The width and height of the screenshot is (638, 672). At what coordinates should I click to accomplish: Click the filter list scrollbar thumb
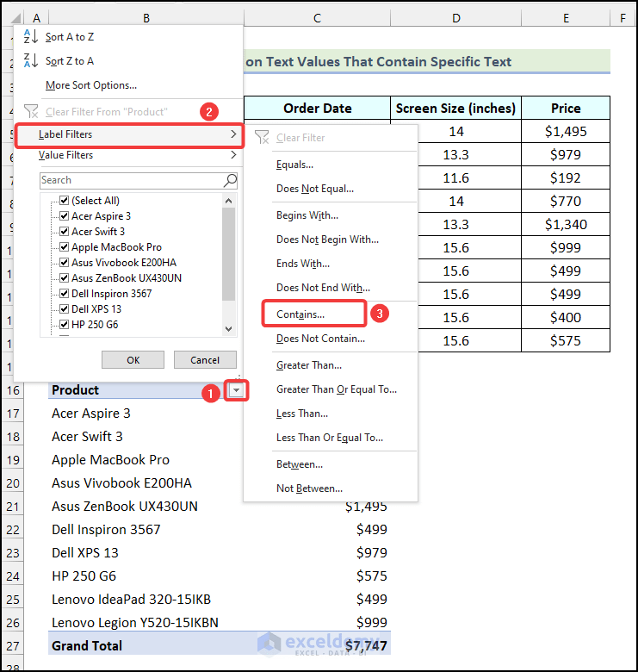point(229,253)
